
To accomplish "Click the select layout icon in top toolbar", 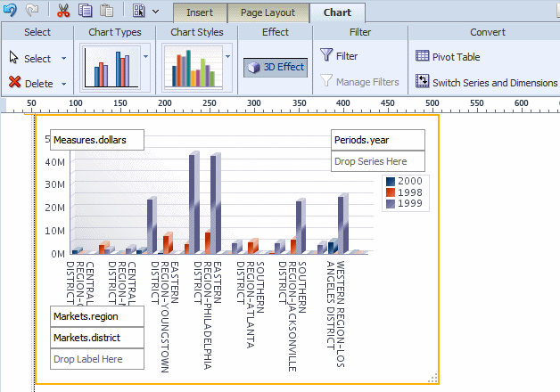I will [x=139, y=11].
